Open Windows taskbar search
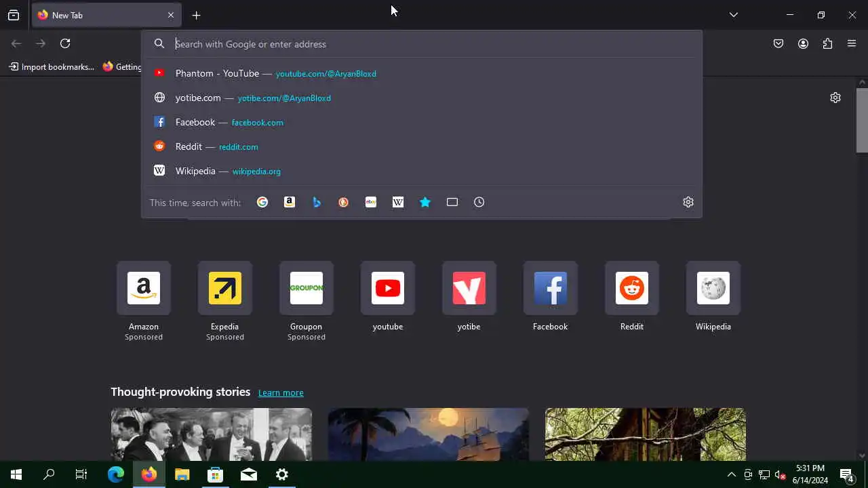Viewport: 868px width, 488px height. coord(49,474)
